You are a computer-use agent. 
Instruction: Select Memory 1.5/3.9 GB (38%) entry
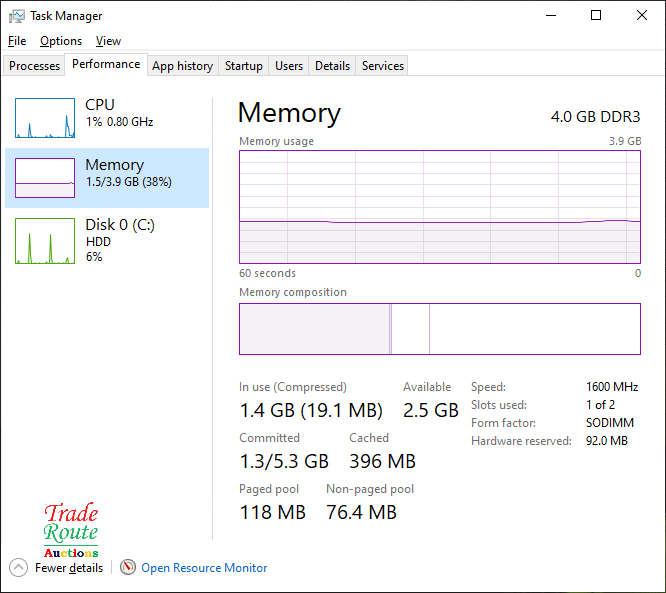click(x=107, y=178)
